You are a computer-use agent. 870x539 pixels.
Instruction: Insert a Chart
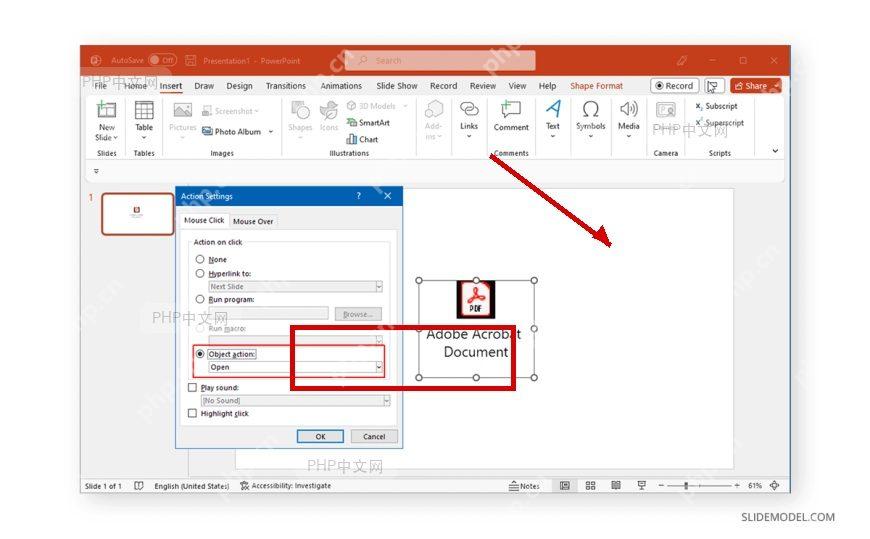tap(362, 139)
